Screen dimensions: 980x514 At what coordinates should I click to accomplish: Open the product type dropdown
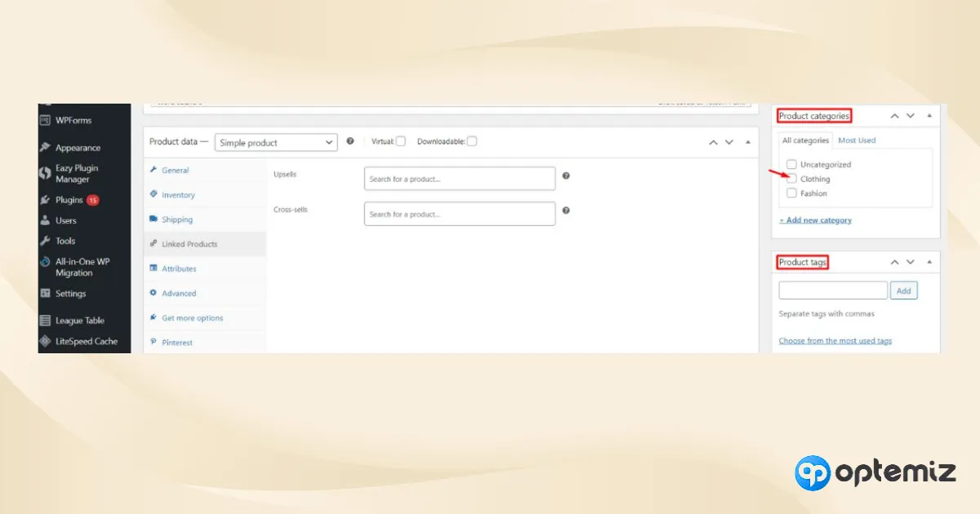(276, 142)
